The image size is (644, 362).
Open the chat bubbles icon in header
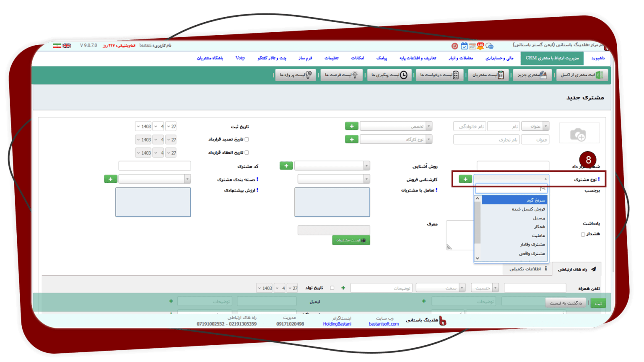489,46
